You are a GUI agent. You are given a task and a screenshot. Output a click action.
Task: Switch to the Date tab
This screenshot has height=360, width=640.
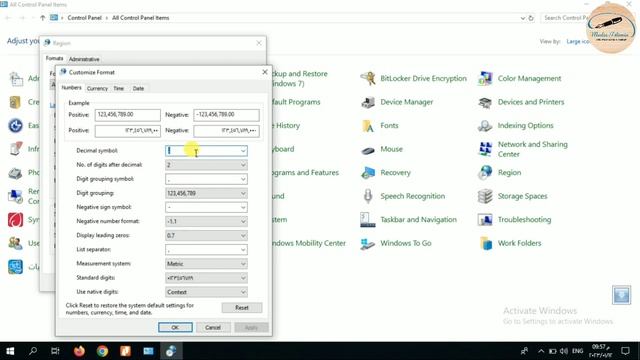click(x=138, y=89)
